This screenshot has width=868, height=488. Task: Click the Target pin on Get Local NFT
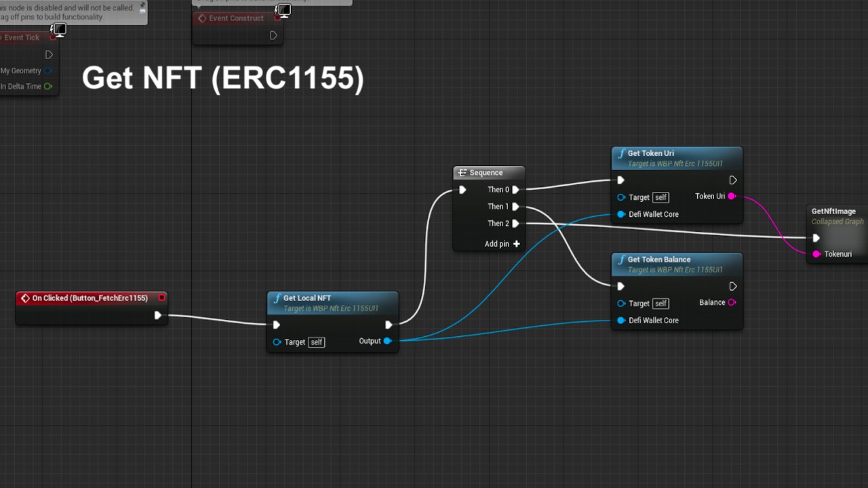pos(277,342)
